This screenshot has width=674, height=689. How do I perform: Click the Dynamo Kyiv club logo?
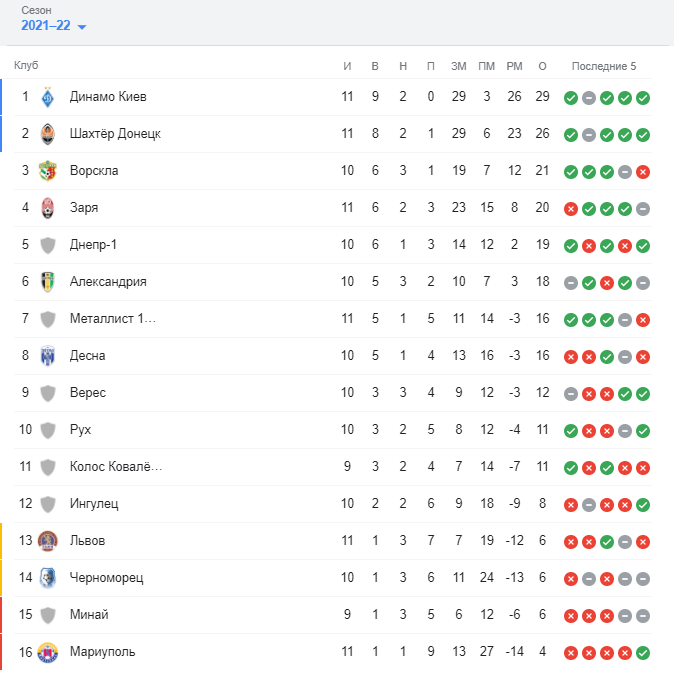(x=48, y=97)
